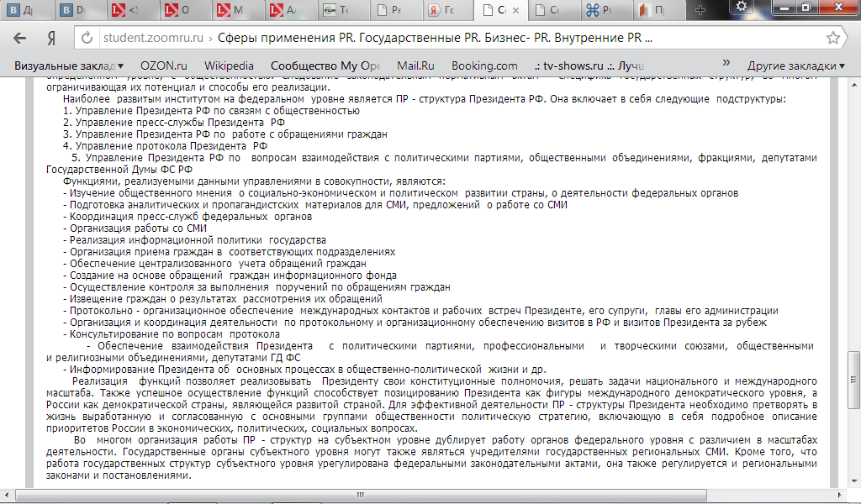Click line 'Функциями, реализуемыми данными управлениями в совокупности'

pos(254,181)
